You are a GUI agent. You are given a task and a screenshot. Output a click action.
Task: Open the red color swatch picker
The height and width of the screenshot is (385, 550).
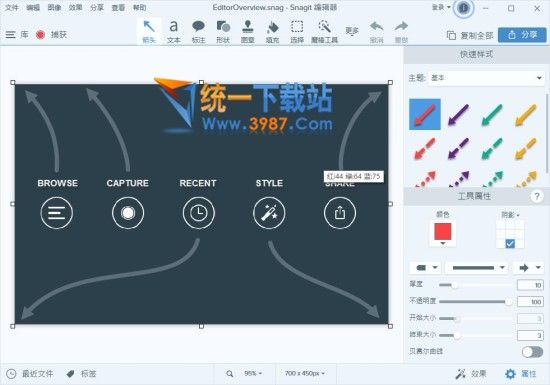443,233
